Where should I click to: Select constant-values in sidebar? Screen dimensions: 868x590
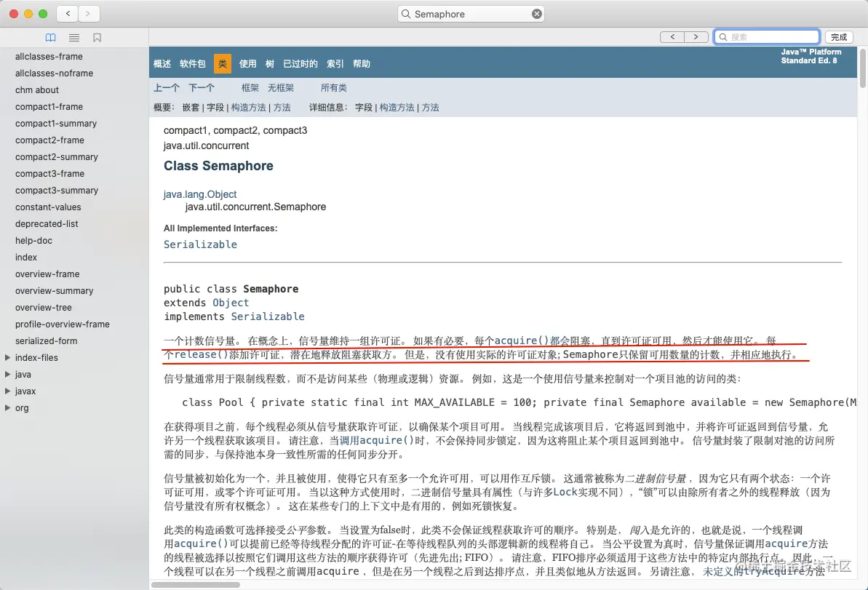pyautogui.click(x=48, y=207)
